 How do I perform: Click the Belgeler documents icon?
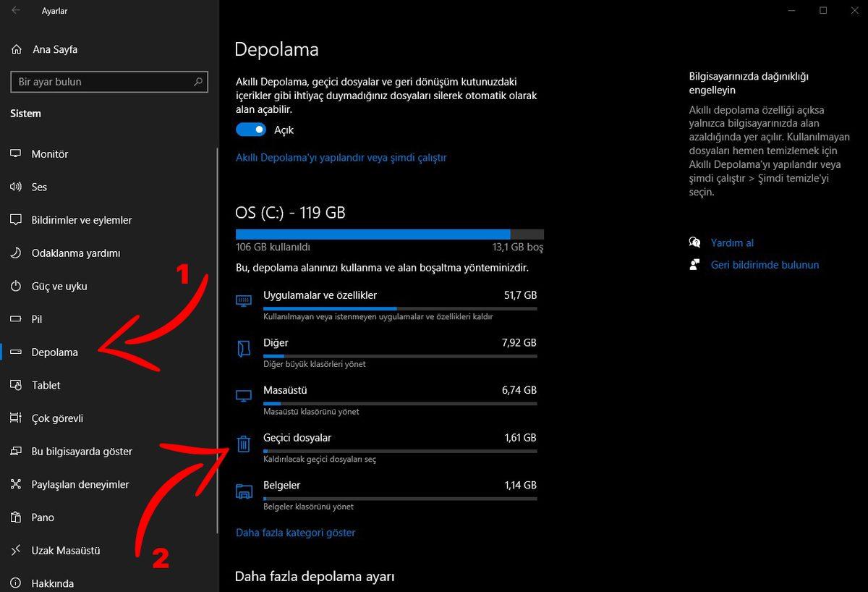243,491
